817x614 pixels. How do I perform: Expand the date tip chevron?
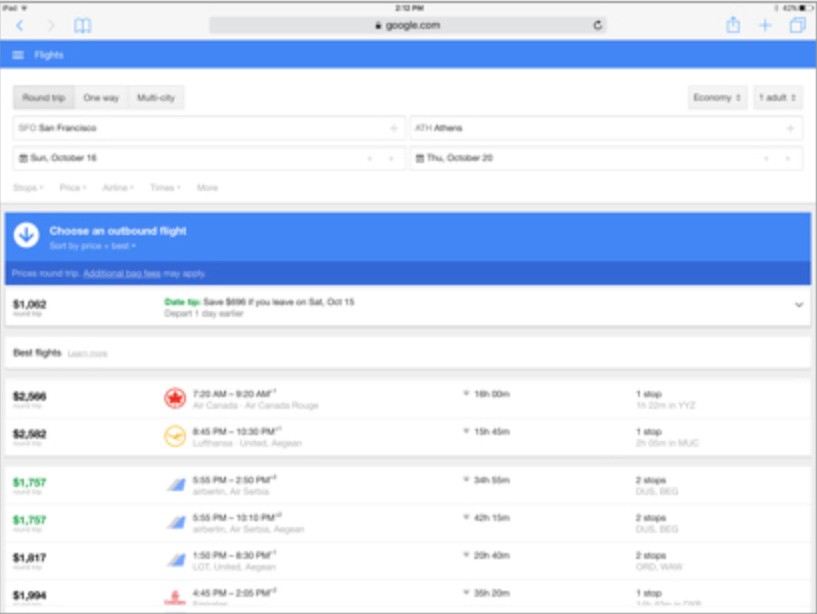tap(799, 305)
